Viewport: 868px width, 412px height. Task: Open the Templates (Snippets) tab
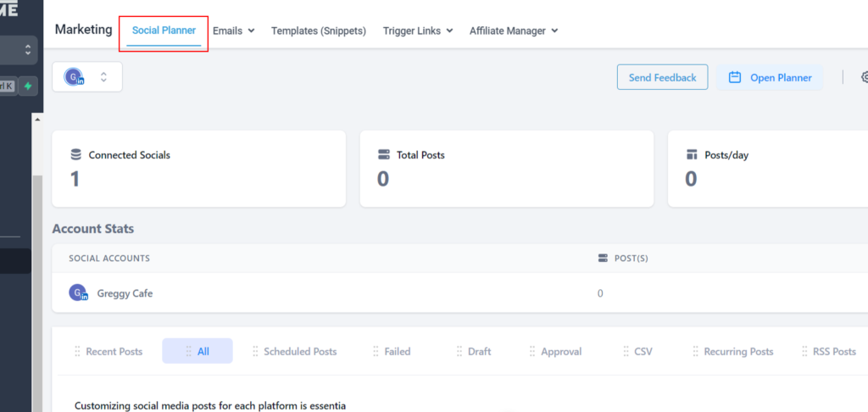(318, 31)
